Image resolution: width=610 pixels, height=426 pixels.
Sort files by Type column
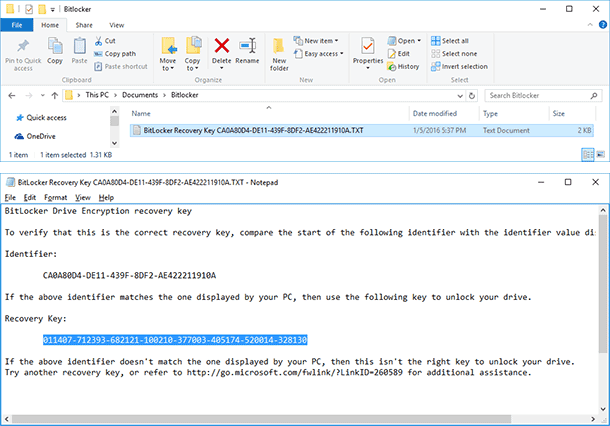point(514,114)
